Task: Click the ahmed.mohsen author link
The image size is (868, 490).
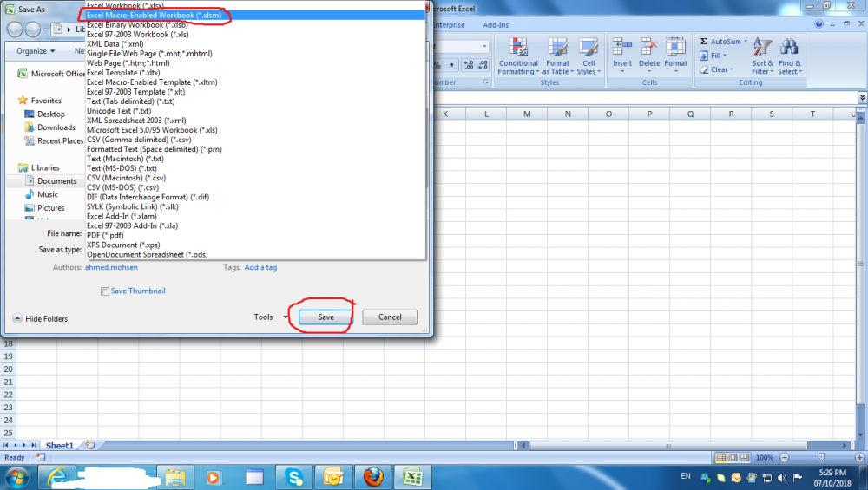Action: tap(111, 267)
